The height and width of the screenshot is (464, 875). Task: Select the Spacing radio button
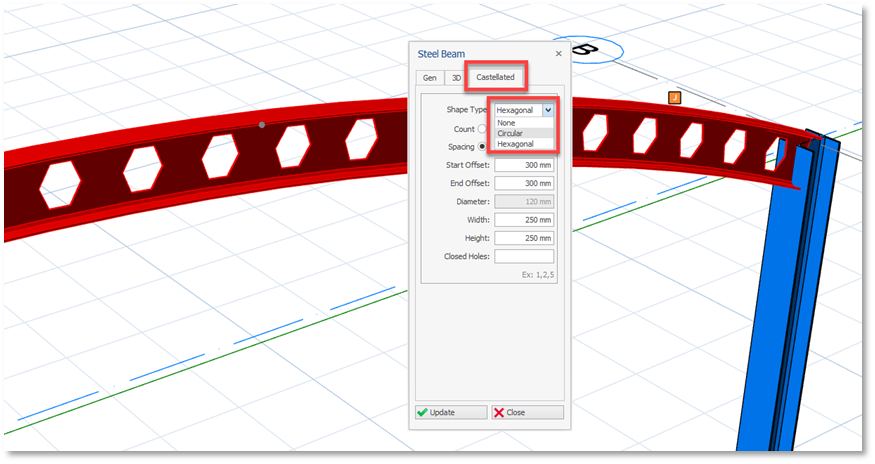(x=482, y=147)
